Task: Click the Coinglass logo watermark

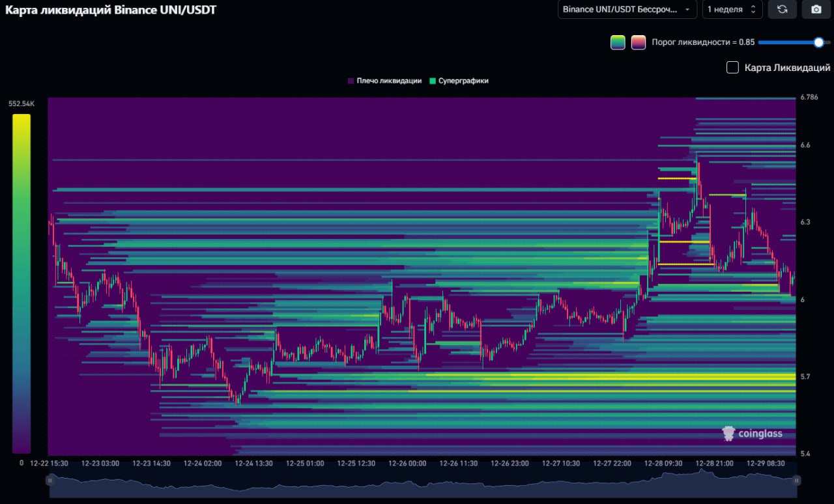Action: (x=753, y=434)
